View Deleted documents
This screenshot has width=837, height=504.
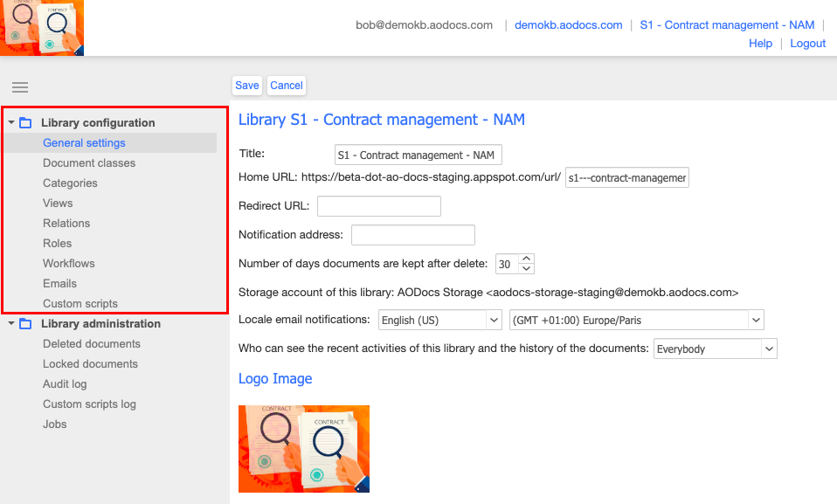coord(92,344)
